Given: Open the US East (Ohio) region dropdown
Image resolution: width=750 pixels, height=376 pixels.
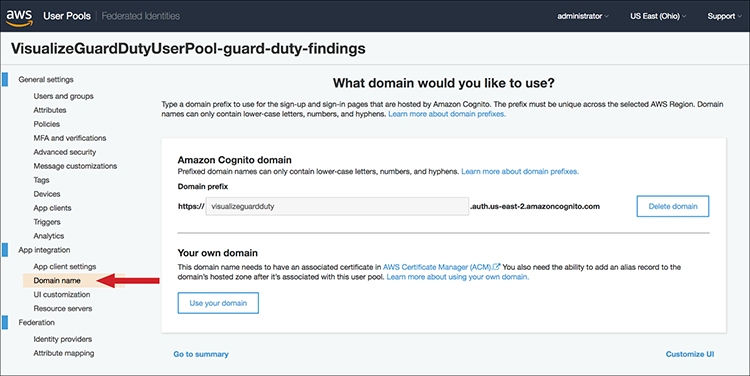Looking at the screenshot, I should point(658,16).
